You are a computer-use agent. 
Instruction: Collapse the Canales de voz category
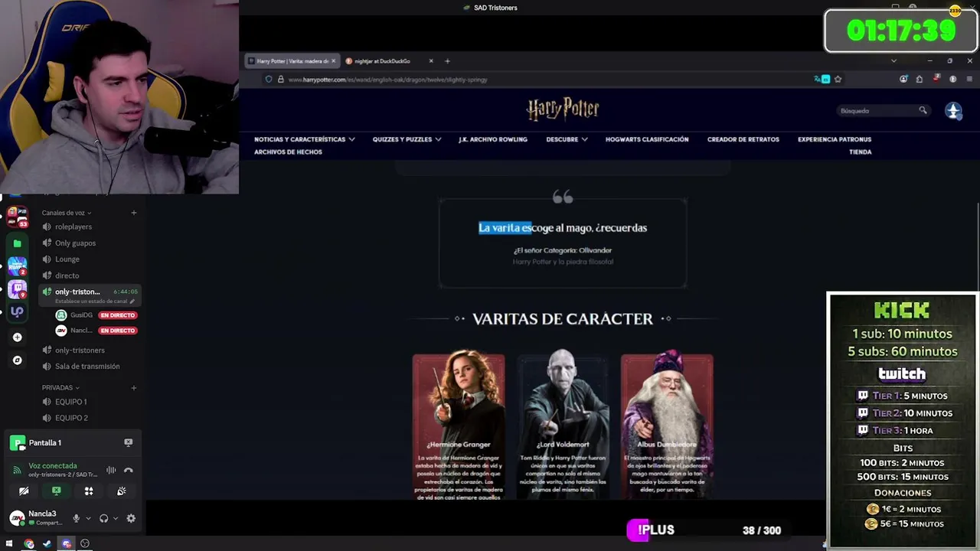[67, 213]
